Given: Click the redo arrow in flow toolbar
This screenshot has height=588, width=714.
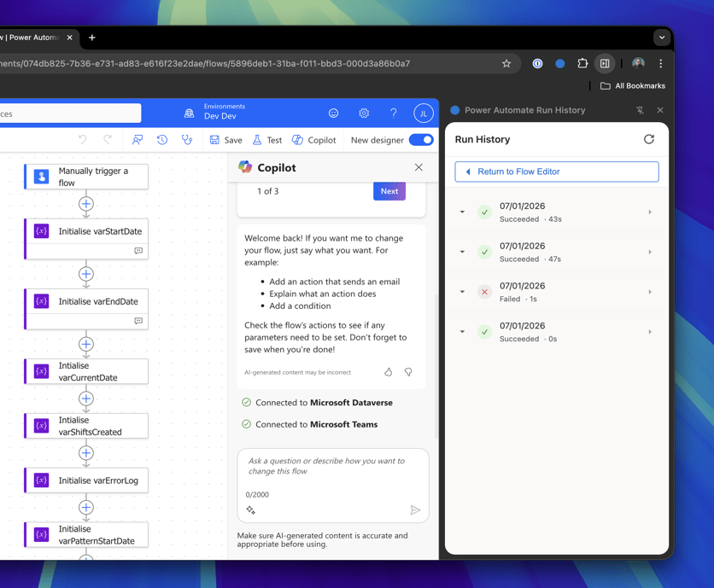Looking at the screenshot, I should (x=108, y=140).
